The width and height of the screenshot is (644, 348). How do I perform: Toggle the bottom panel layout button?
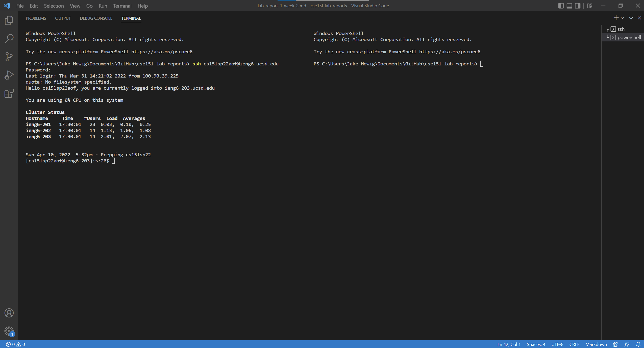tap(569, 6)
